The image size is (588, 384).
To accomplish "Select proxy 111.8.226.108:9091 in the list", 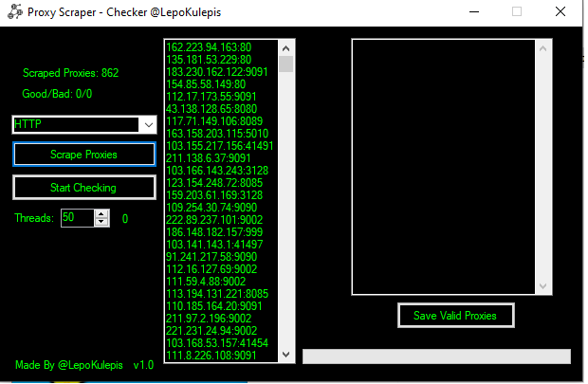I will (x=211, y=355).
